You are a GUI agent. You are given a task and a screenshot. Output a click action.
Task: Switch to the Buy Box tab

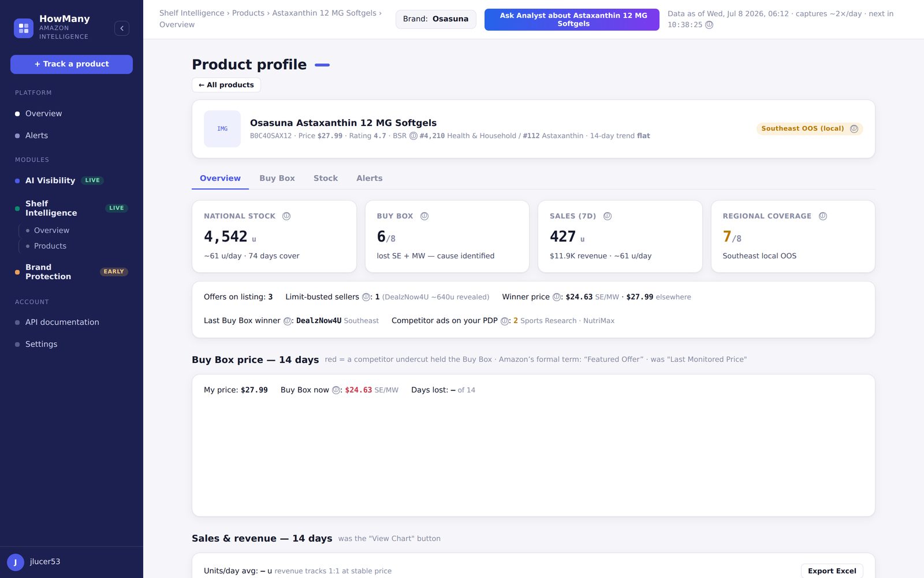point(277,178)
